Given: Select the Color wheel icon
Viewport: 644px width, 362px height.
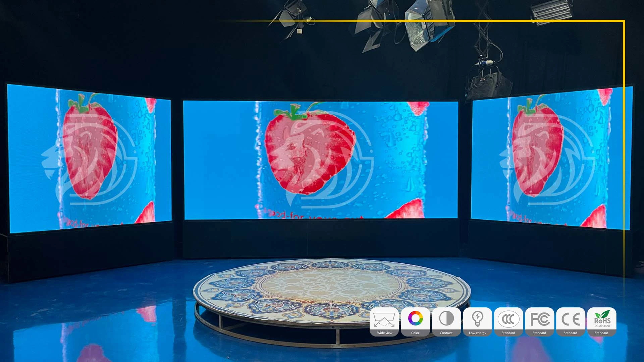Looking at the screenshot, I should tap(415, 318).
